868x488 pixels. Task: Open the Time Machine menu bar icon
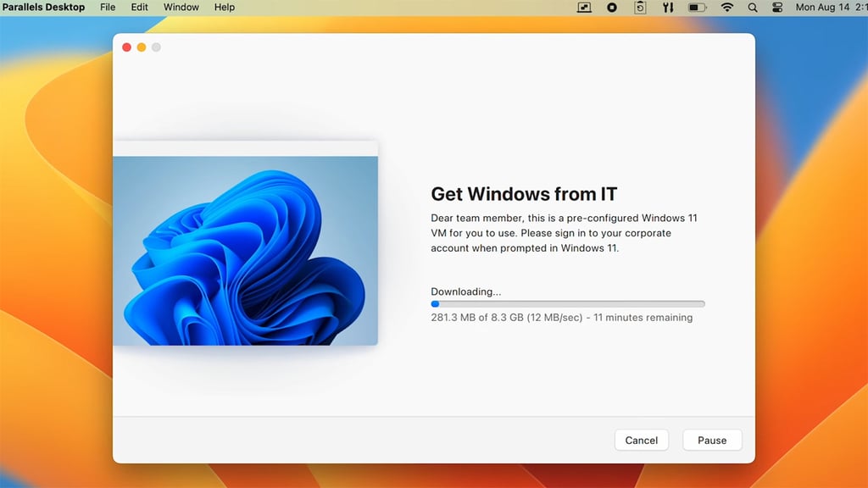[638, 8]
